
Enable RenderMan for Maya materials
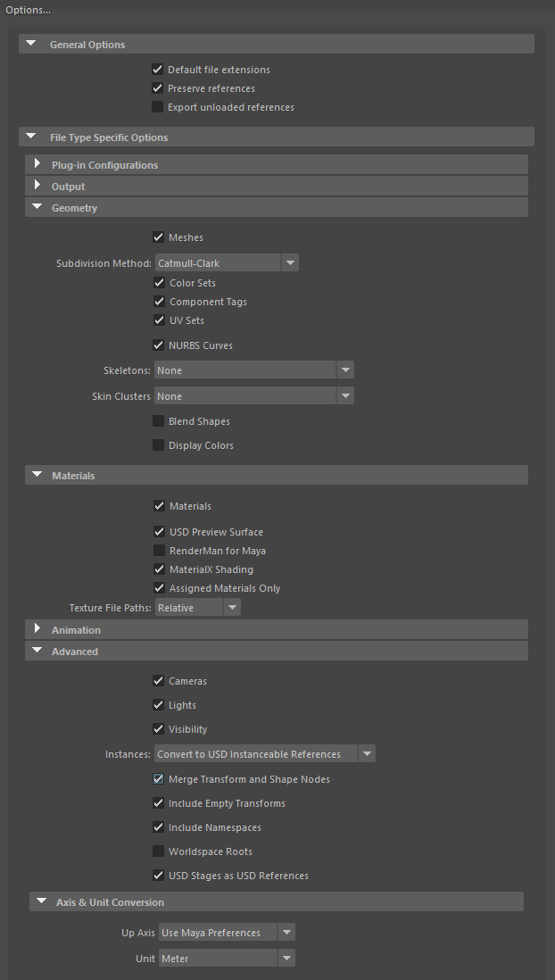tap(159, 550)
